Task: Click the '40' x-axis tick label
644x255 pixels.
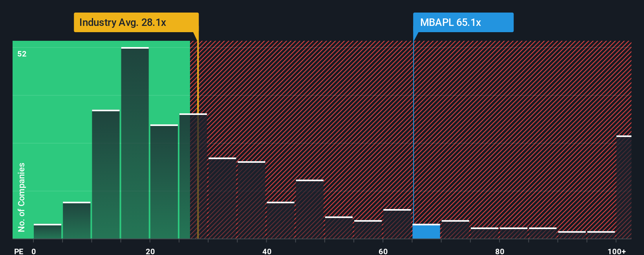Action: [267, 251]
